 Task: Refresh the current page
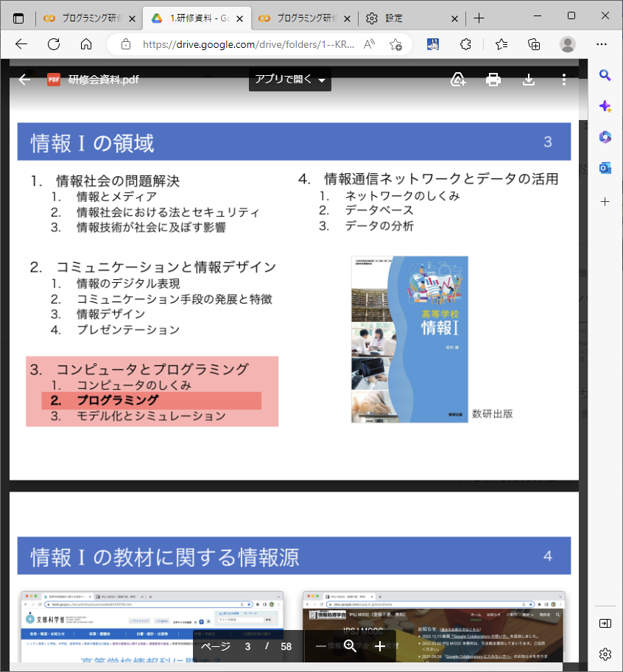52,44
